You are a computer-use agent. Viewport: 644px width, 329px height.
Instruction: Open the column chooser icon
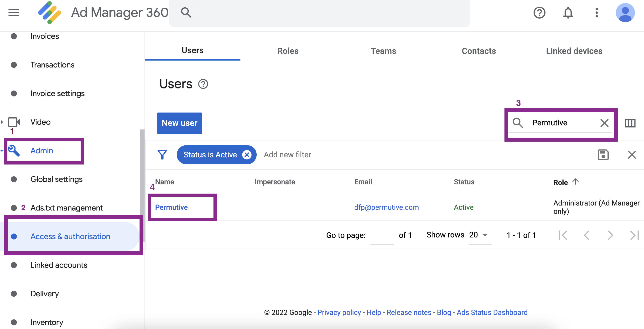[x=630, y=123]
